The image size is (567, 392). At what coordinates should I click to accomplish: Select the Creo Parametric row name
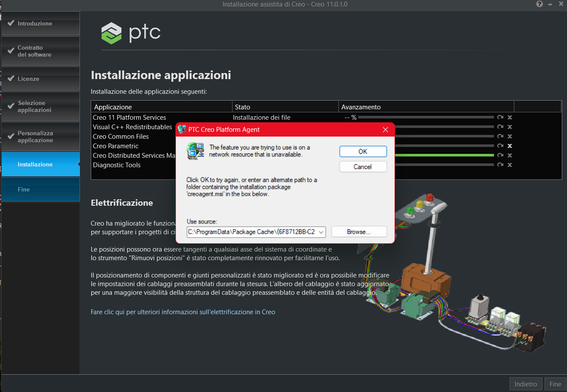pyautogui.click(x=115, y=146)
